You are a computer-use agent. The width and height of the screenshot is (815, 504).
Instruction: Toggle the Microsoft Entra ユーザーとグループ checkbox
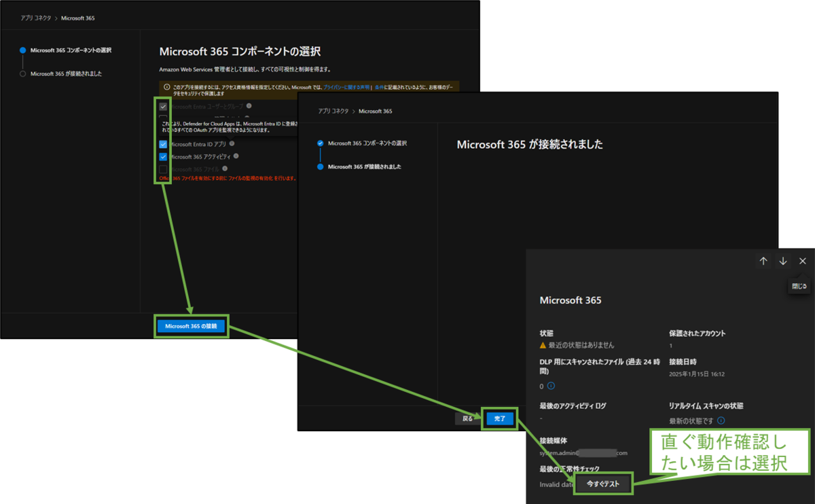point(163,107)
